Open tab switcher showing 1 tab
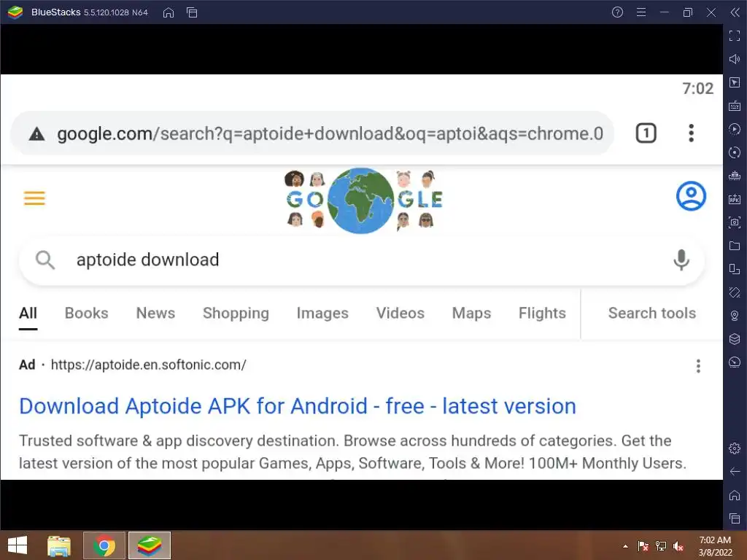The image size is (747, 560). [646, 133]
